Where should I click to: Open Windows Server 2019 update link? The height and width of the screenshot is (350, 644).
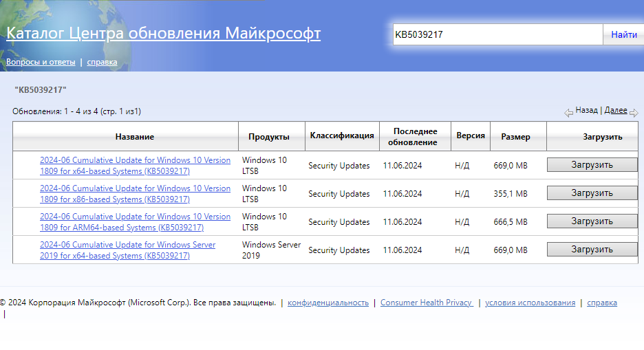point(127,250)
